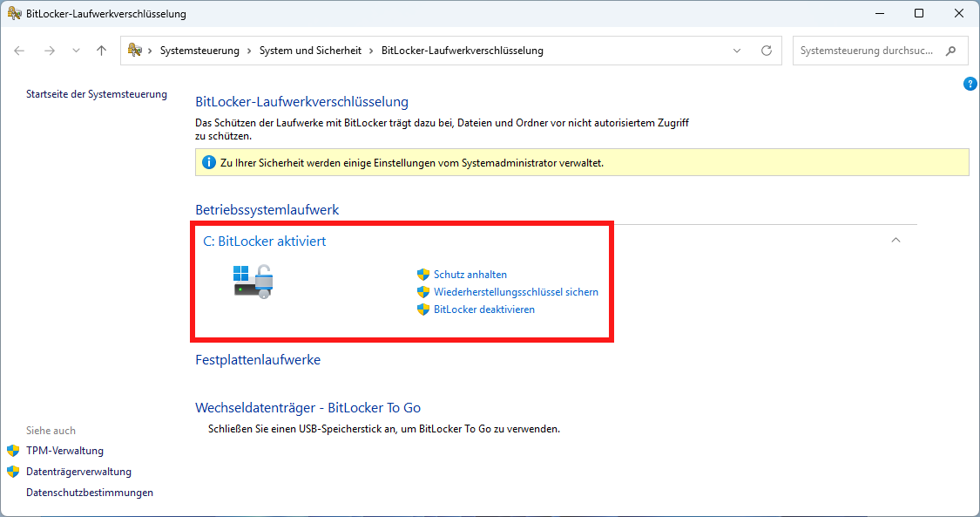
Task: Click Schutz anhalten
Action: 470,275
